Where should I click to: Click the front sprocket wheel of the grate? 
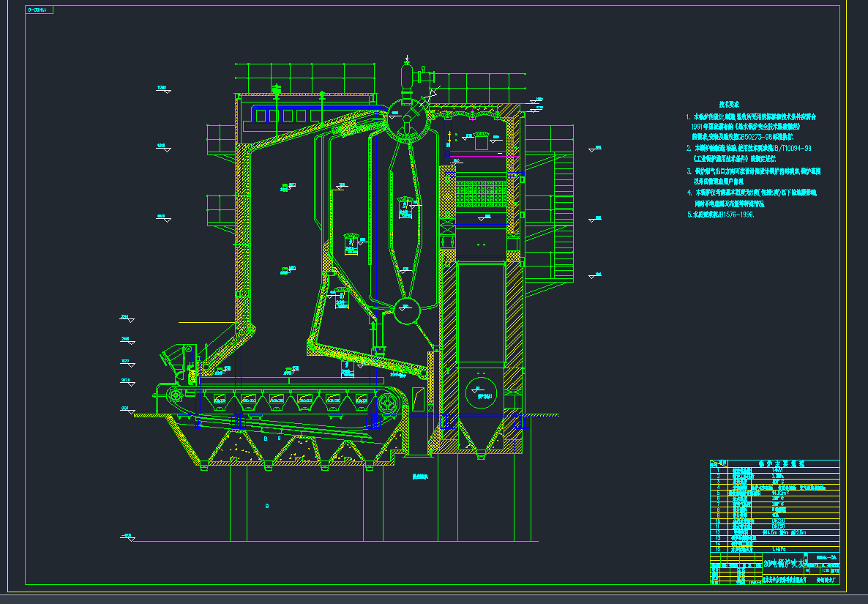tap(176, 396)
